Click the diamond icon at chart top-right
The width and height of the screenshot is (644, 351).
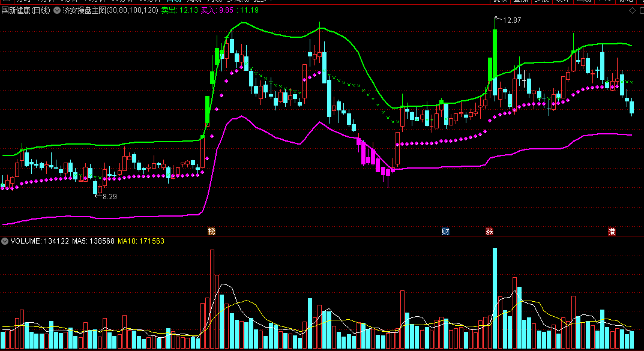coord(632,11)
